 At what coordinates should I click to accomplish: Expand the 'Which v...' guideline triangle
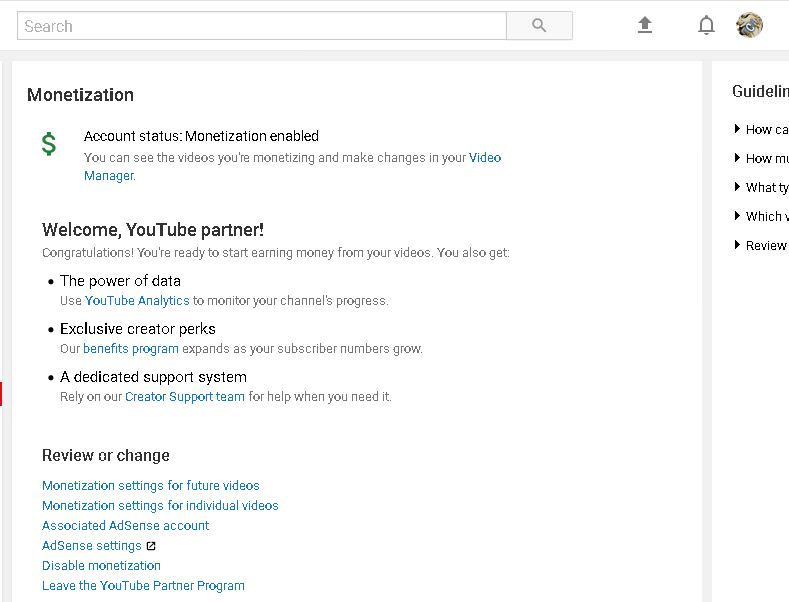[x=737, y=216]
